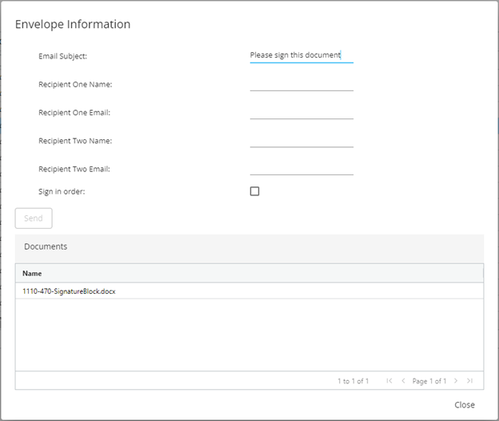The width and height of the screenshot is (499, 421).
Task: Sort documents by the Name column header
Action: click(32, 273)
